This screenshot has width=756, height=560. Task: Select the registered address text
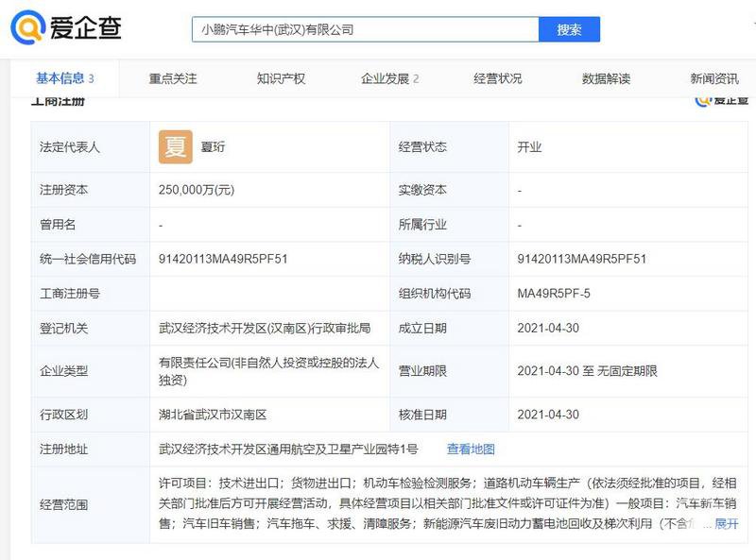(x=288, y=450)
